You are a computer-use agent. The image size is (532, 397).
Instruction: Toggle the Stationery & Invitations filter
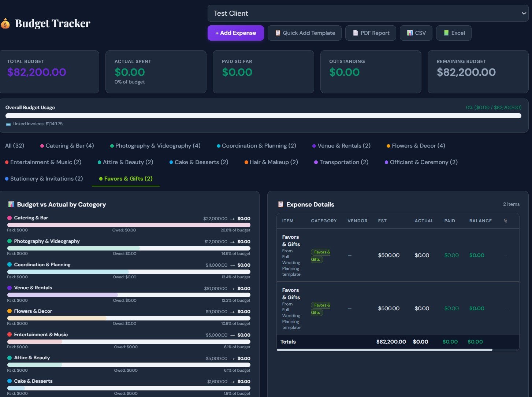(44, 179)
